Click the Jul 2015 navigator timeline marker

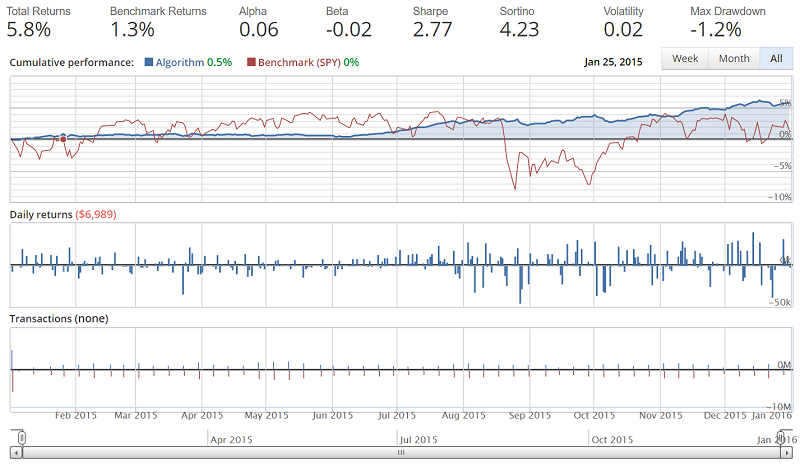coord(418,439)
